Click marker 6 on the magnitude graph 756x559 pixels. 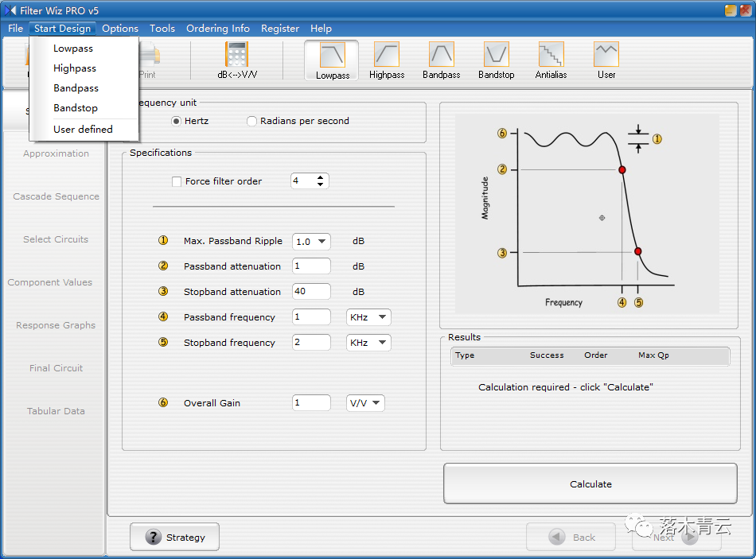[502, 133]
